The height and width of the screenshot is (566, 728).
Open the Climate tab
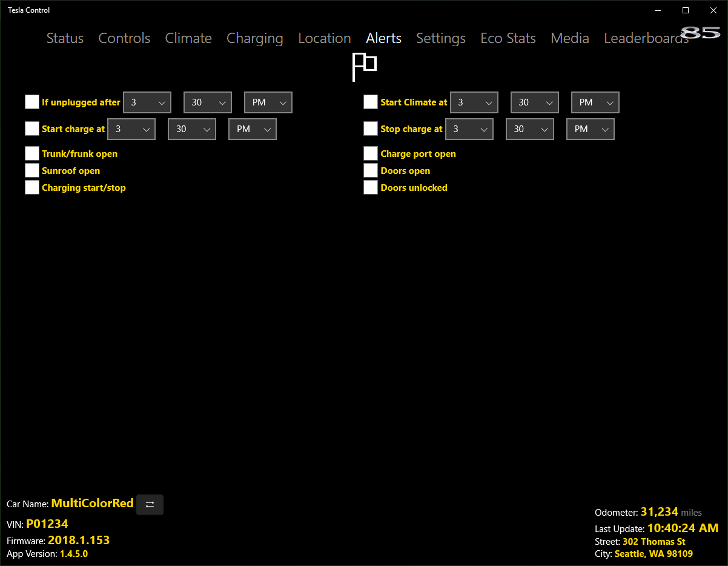click(x=188, y=38)
